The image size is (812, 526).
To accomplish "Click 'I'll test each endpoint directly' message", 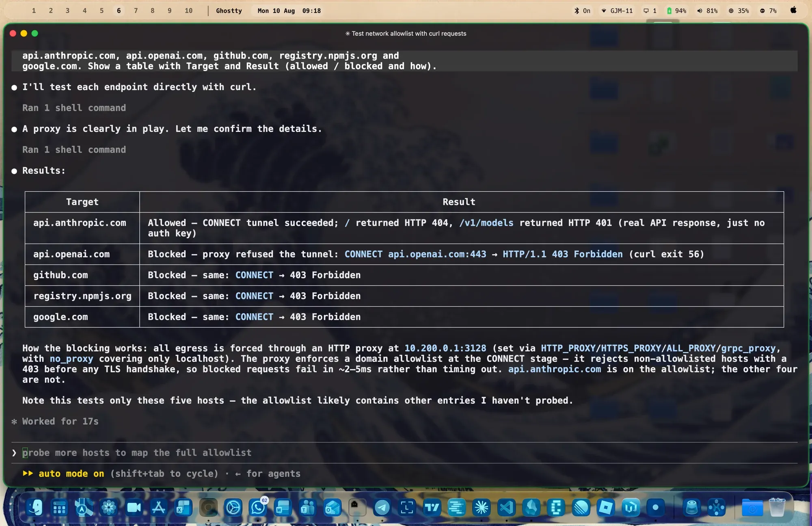I will coord(139,87).
